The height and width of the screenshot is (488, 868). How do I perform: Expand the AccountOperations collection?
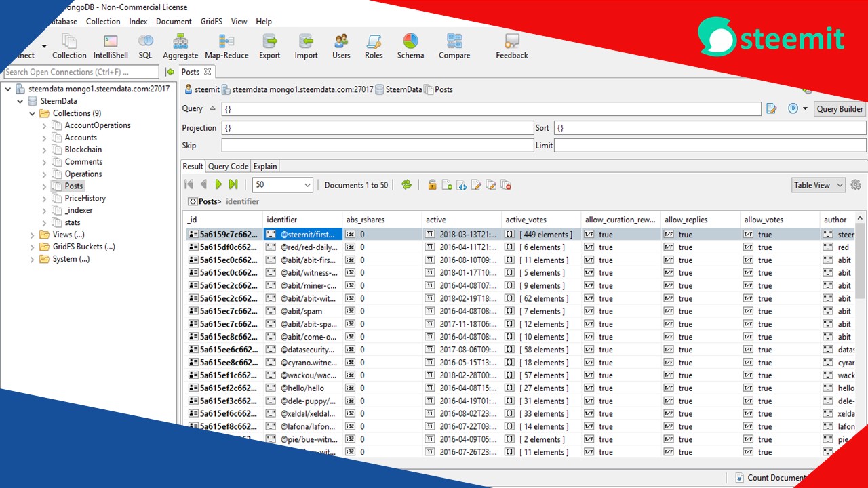[x=45, y=125]
